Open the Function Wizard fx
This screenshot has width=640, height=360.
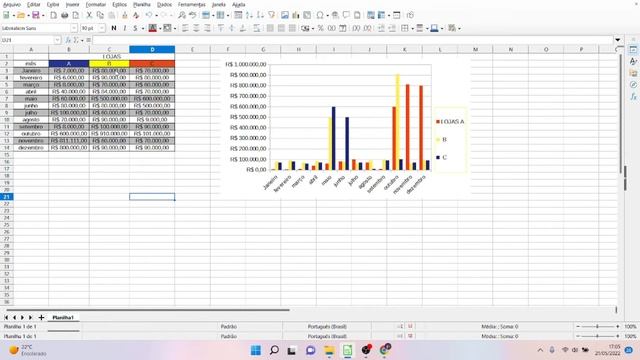(68, 40)
